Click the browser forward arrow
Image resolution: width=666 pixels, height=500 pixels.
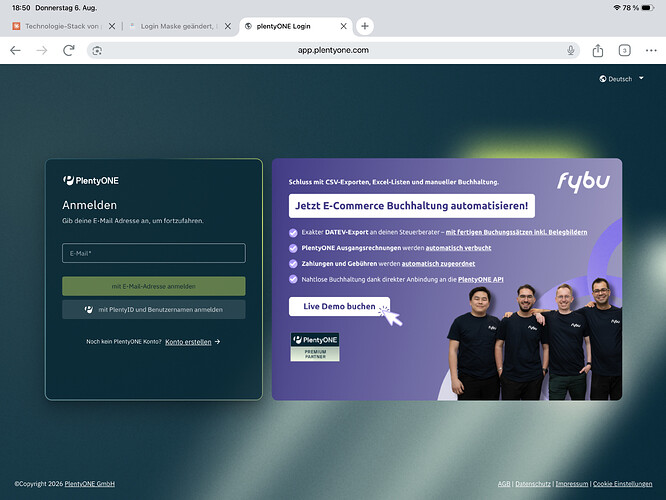coord(42,51)
